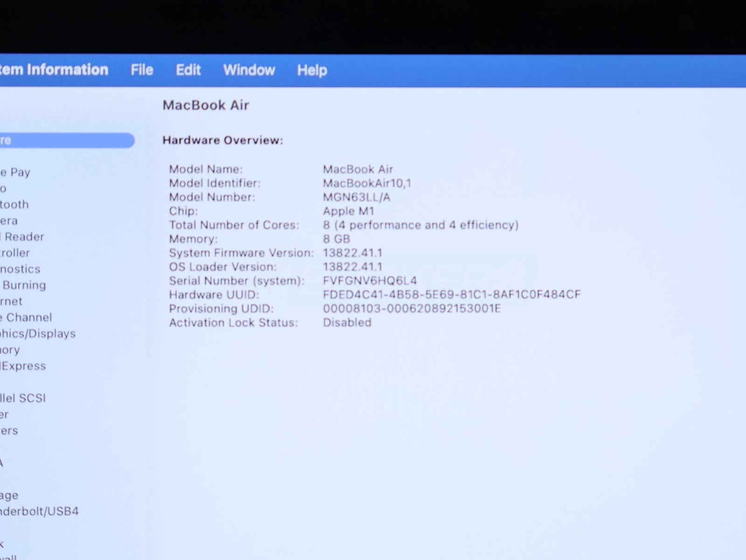Select Card Reader in the sidebar
Viewport: 746px width, 560px height.
tap(22, 237)
